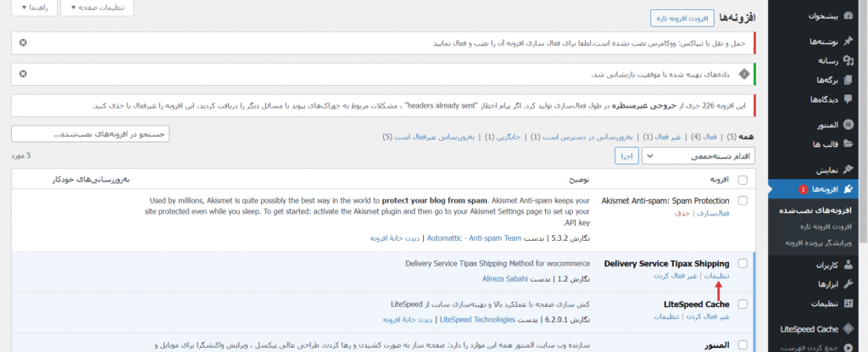Image resolution: width=868 pixels, height=352 pixels.
Task: Click the LiteSpeed icon in the green notice
Action: (x=744, y=75)
